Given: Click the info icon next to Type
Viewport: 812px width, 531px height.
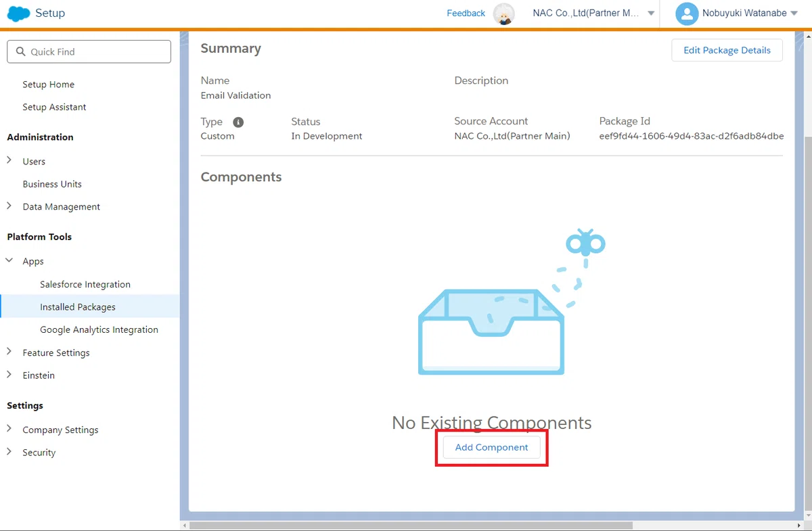Looking at the screenshot, I should tap(238, 122).
